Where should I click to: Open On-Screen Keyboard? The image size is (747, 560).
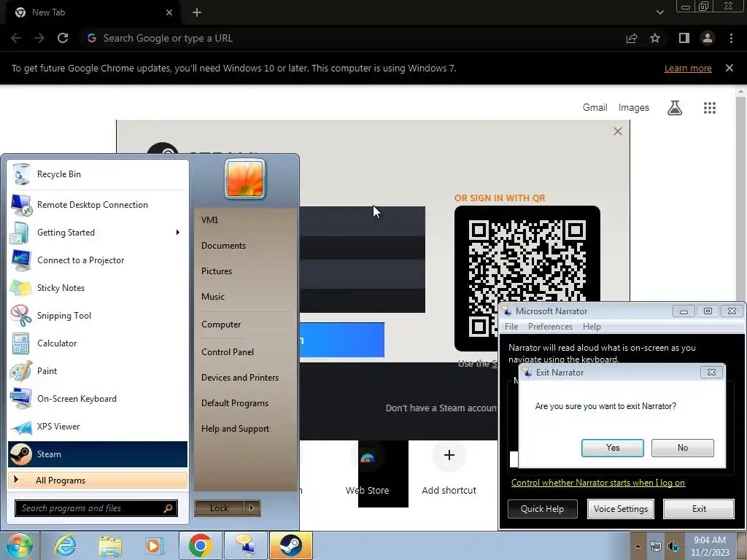[x=98, y=399]
